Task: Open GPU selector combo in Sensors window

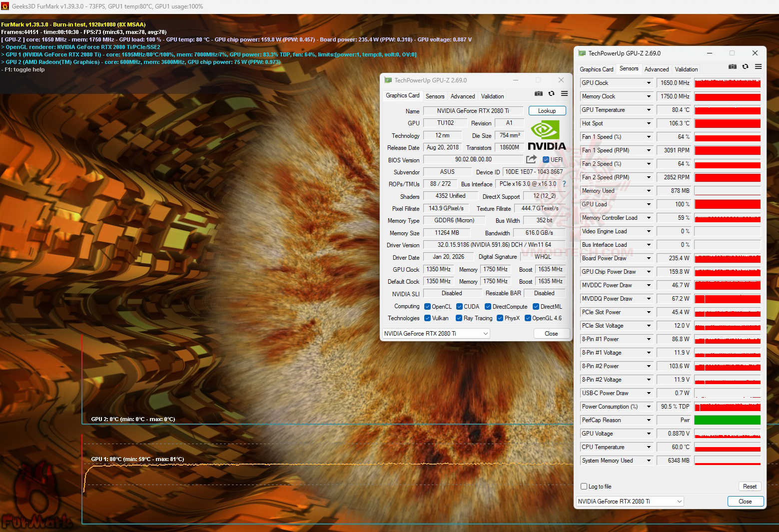Action: [x=630, y=501]
